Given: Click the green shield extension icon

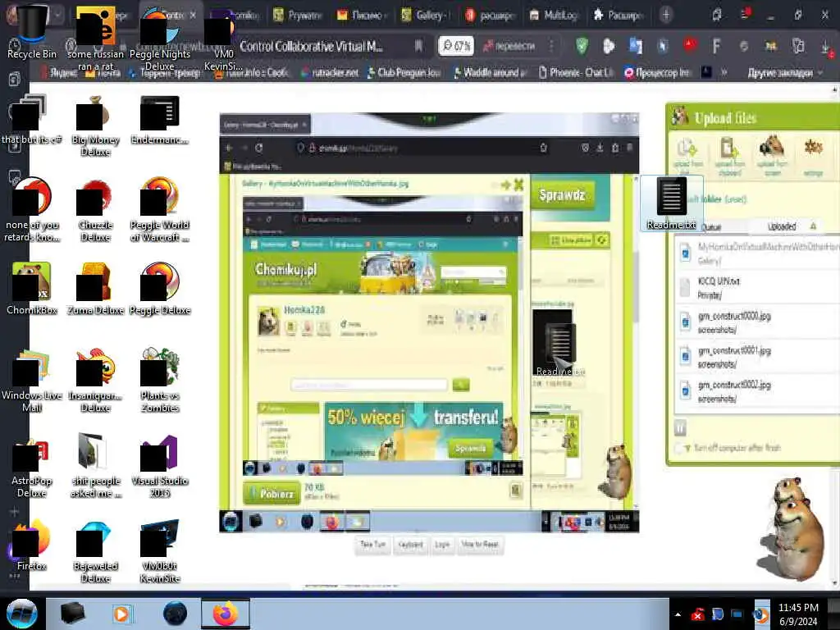Looking at the screenshot, I should (582, 46).
